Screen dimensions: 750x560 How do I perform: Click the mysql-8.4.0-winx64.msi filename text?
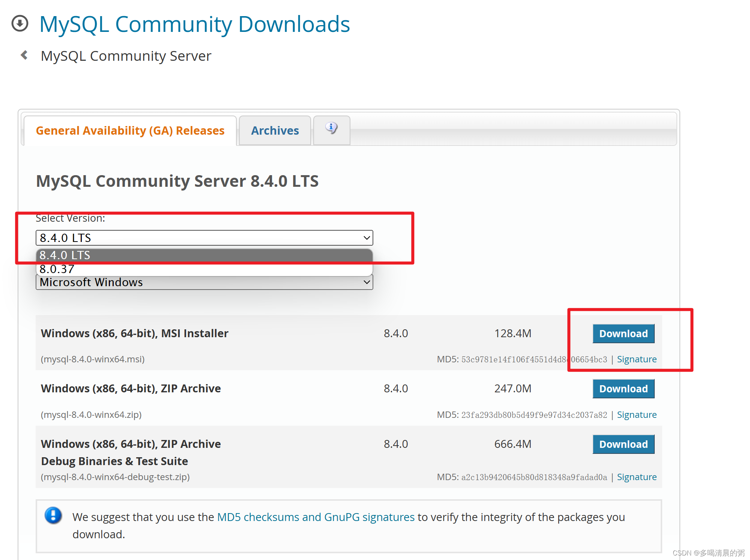click(x=93, y=359)
